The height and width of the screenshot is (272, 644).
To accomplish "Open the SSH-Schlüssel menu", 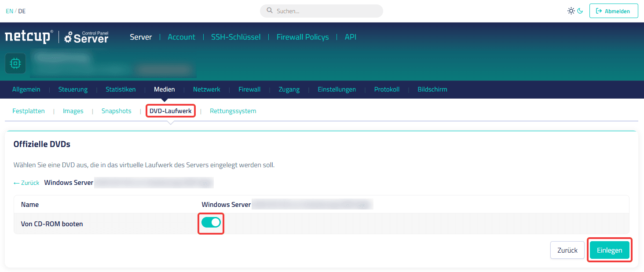I will (236, 37).
